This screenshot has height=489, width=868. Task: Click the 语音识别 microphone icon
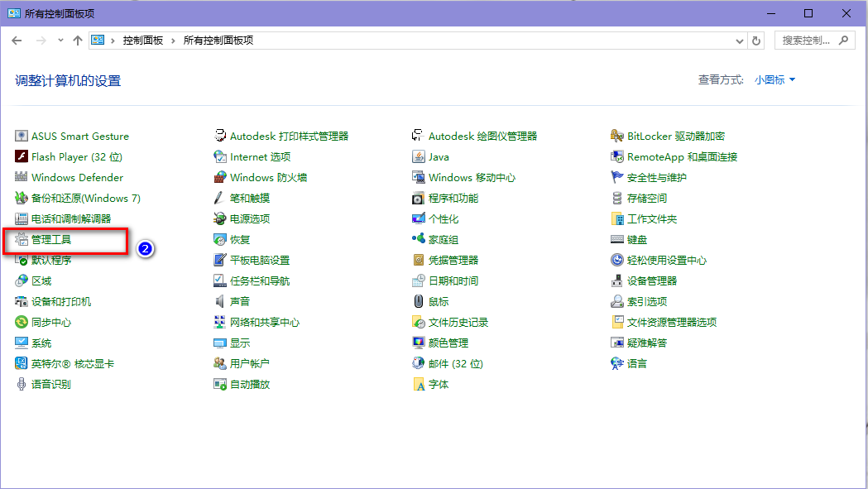[21, 385]
